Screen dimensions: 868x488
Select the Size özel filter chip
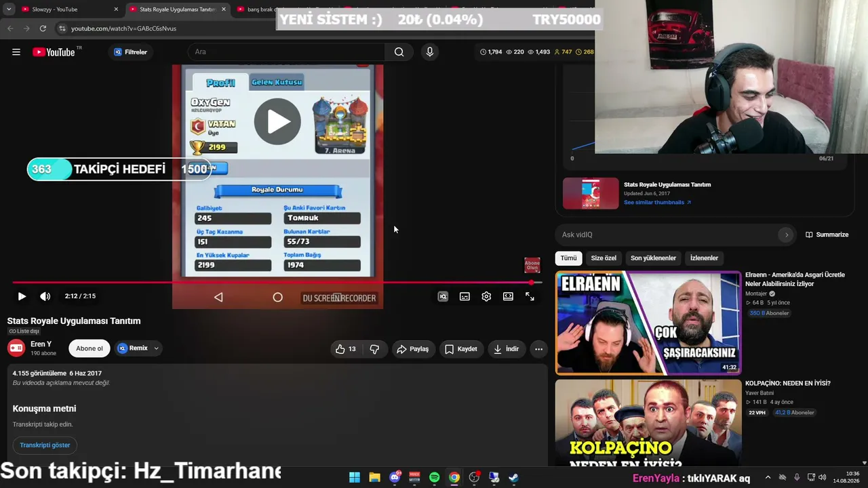pos(604,258)
